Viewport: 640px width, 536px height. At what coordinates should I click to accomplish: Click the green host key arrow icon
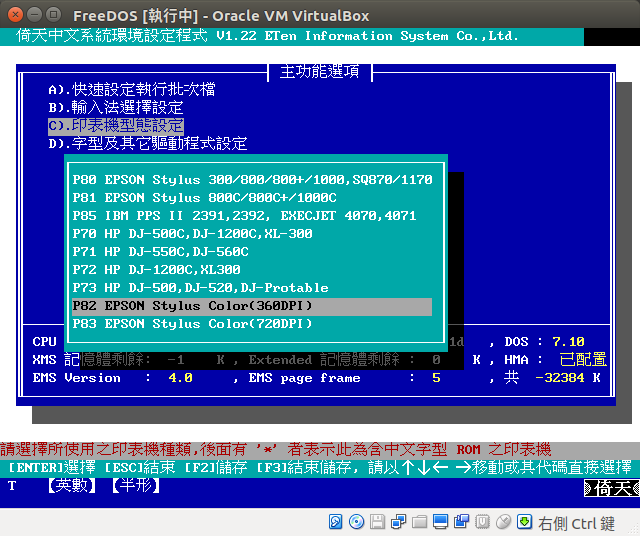click(524, 522)
